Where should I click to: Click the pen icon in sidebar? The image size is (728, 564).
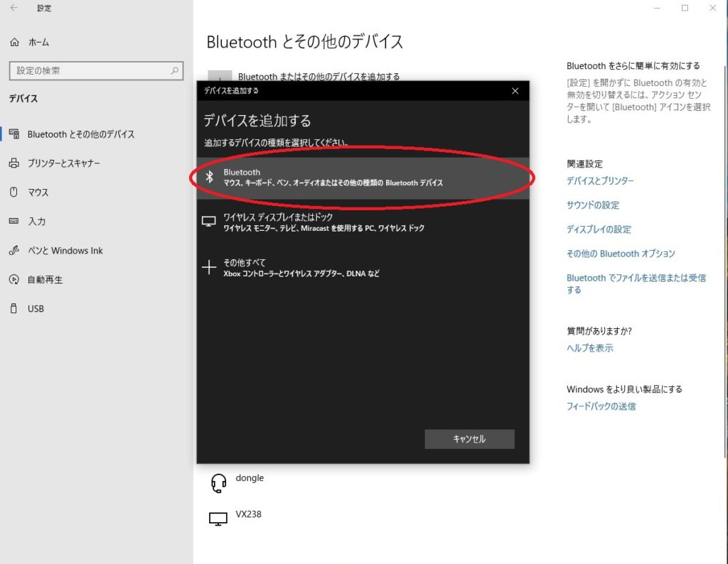click(x=14, y=251)
